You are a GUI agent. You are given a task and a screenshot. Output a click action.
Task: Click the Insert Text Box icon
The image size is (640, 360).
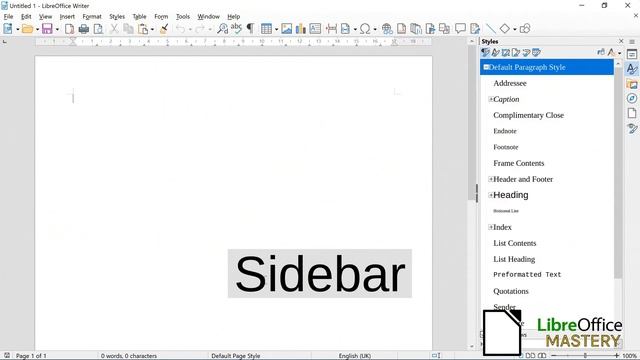click(315, 29)
